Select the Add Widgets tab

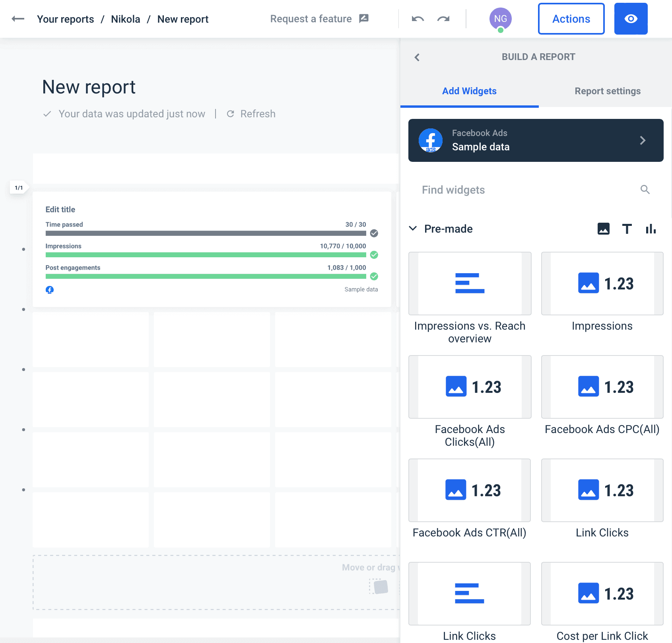[x=469, y=91]
